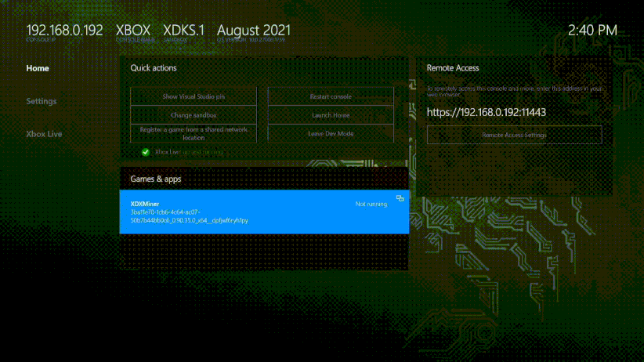644x362 pixels.
Task: Open Remote Access Settings
Action: (514, 135)
